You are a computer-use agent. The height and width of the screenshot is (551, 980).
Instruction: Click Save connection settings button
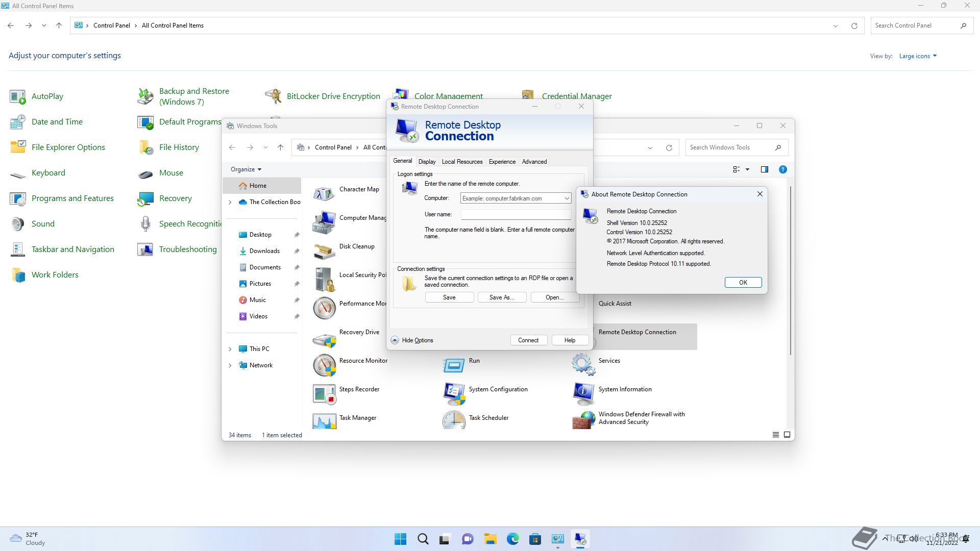449,297
